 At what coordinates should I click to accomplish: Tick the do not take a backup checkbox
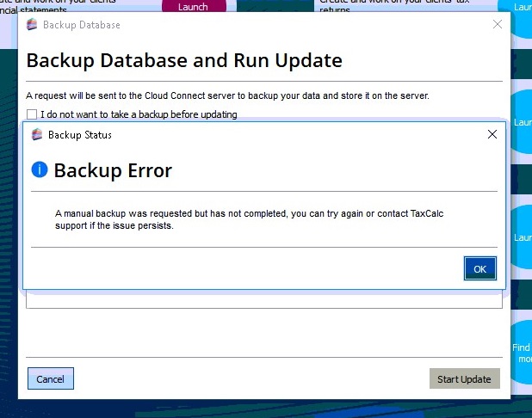click(x=32, y=114)
